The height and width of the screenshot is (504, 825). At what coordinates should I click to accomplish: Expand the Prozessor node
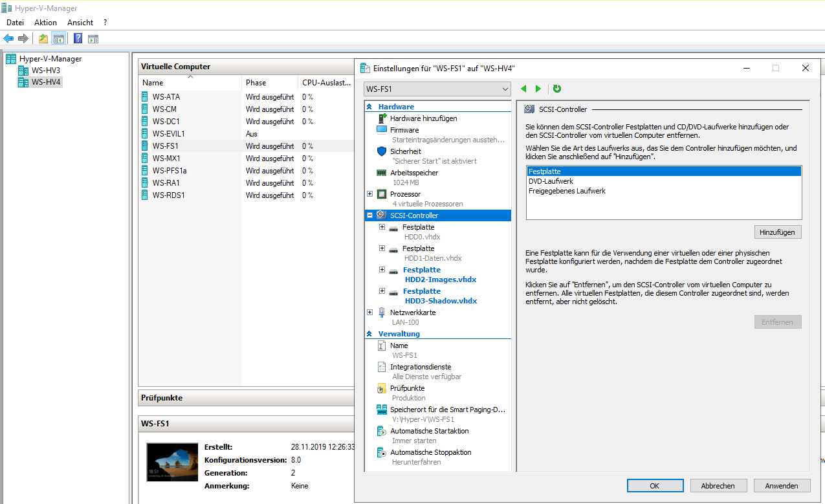369,194
